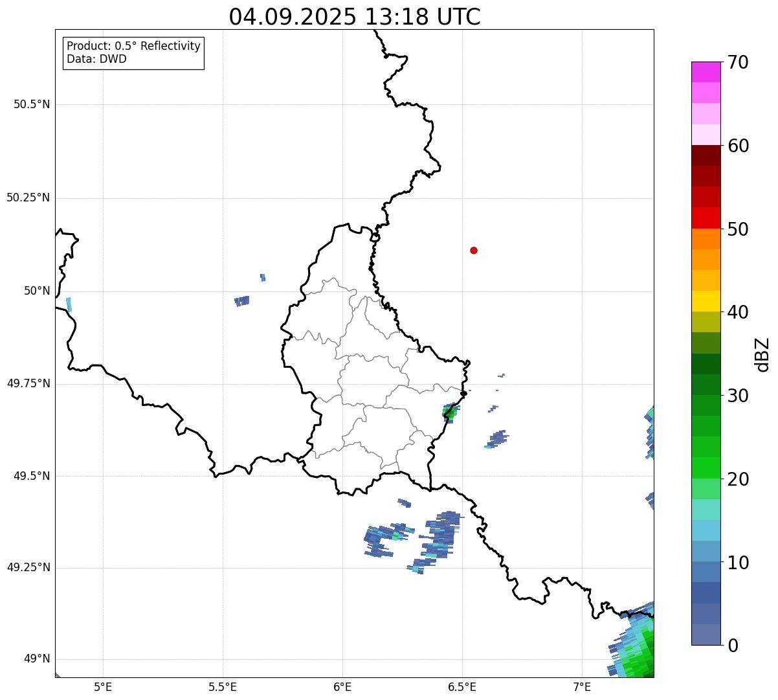Click the 5°E longitude label

(103, 686)
